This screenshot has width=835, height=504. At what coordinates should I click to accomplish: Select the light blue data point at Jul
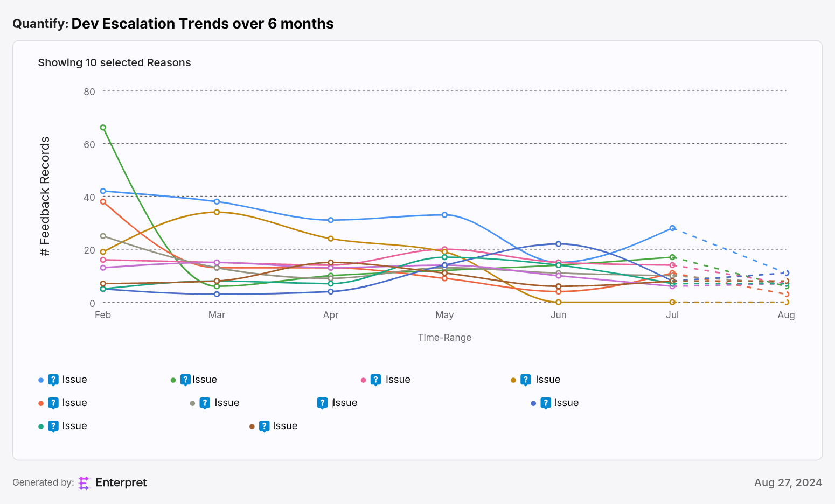pos(672,228)
